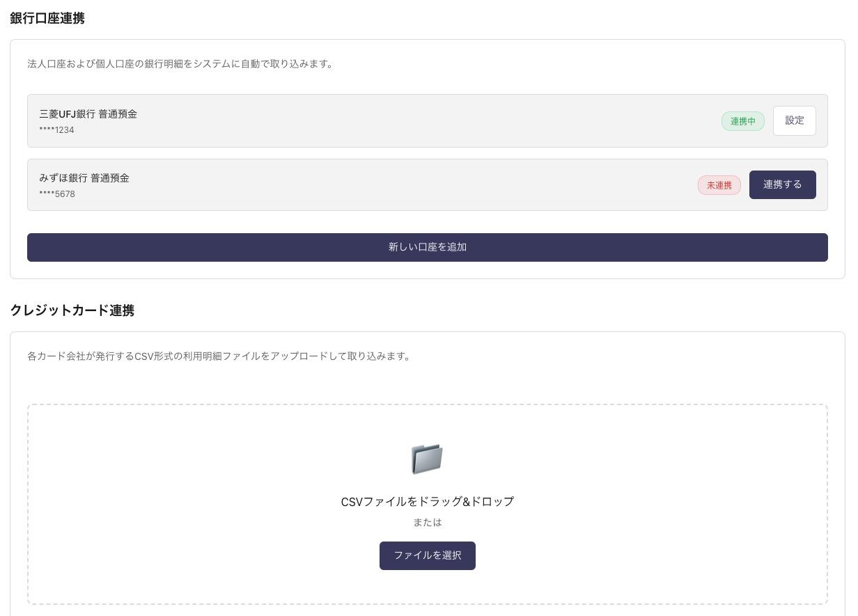The height and width of the screenshot is (616, 858).
Task: Click the CSVファイルをドラッグ&ドロップ text
Action: (x=427, y=502)
